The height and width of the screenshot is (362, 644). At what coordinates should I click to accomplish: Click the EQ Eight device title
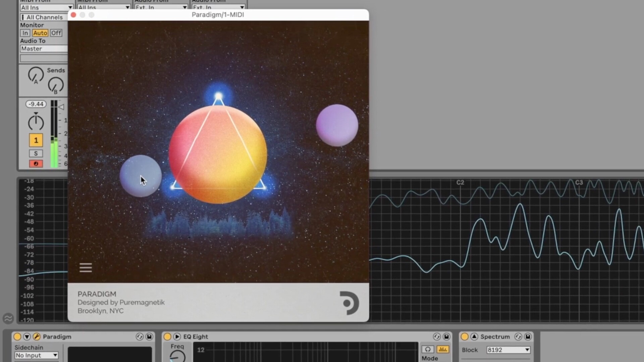tap(196, 337)
